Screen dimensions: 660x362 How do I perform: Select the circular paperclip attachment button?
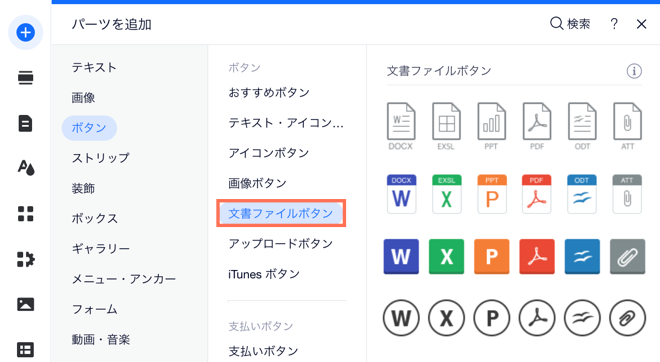tap(627, 318)
